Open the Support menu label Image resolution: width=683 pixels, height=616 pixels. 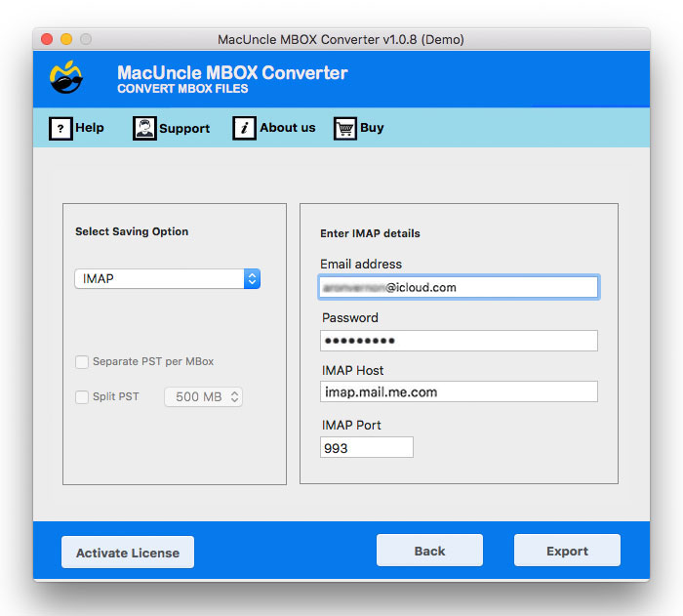(x=184, y=129)
